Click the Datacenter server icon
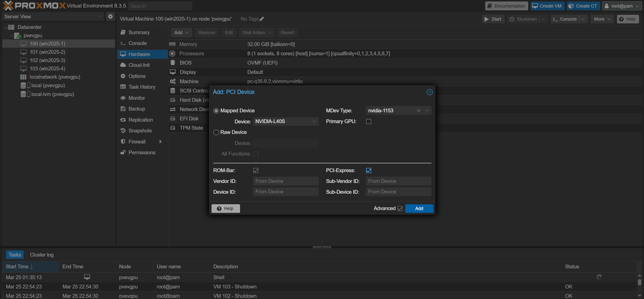This screenshot has width=644, height=299. coord(11,27)
